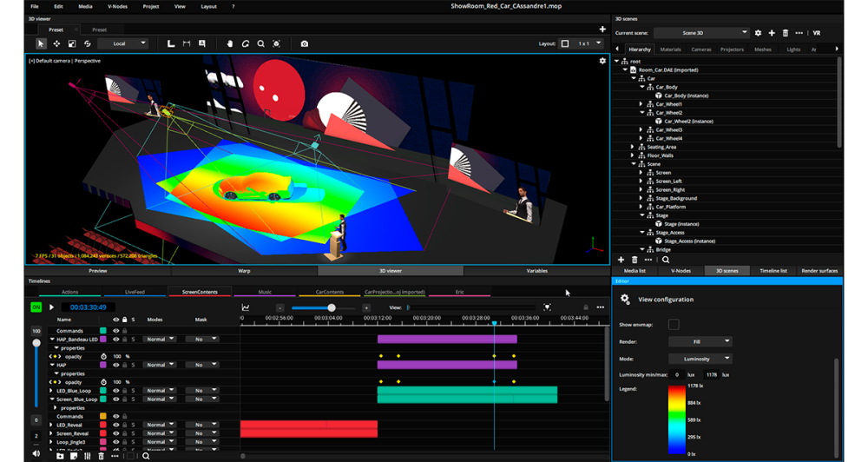
Task: Click the timeline zoom slider handle
Action: [331, 307]
